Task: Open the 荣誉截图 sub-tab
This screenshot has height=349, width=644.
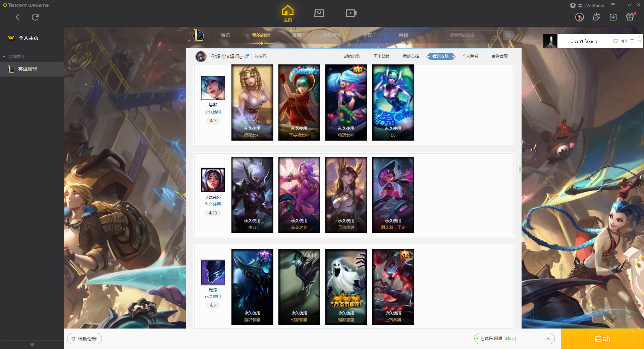Action: point(499,56)
